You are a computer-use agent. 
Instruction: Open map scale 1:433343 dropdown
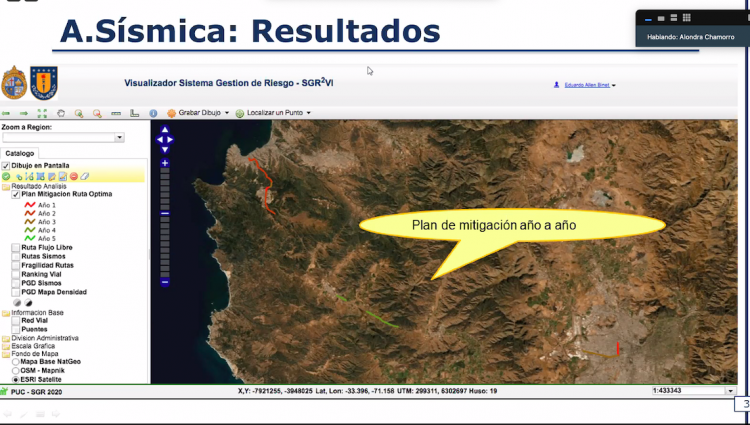[730, 391]
